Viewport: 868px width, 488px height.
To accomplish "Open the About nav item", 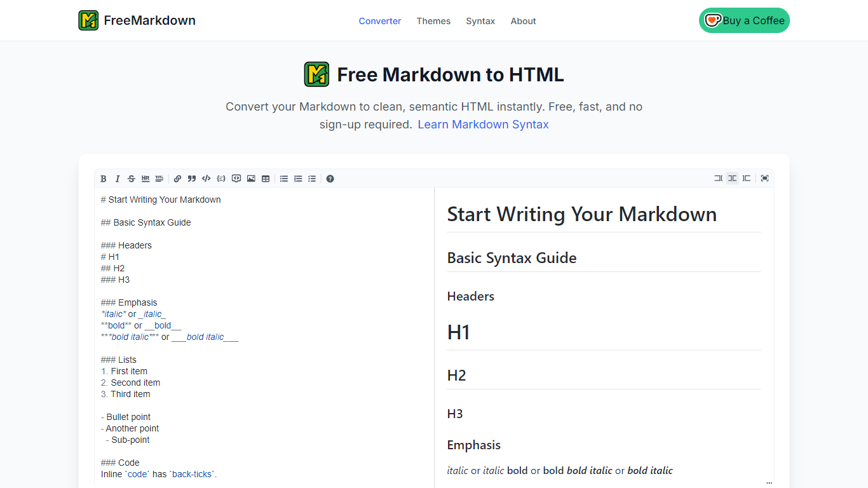I will click(524, 21).
